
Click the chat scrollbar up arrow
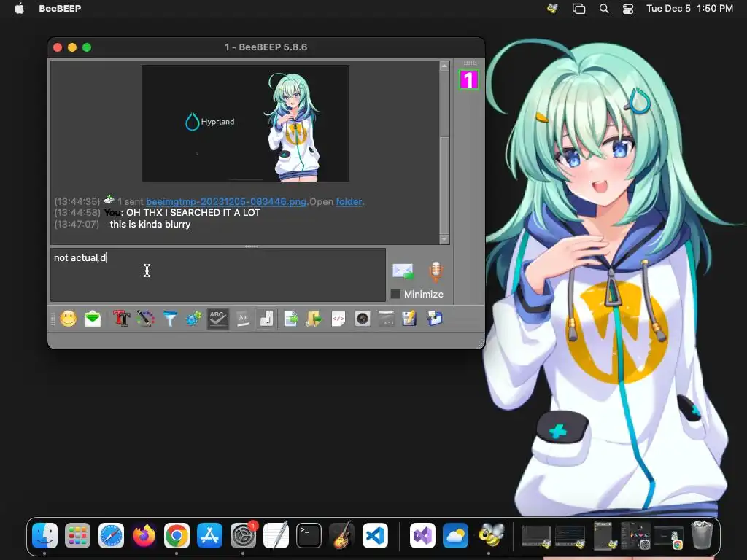444,66
